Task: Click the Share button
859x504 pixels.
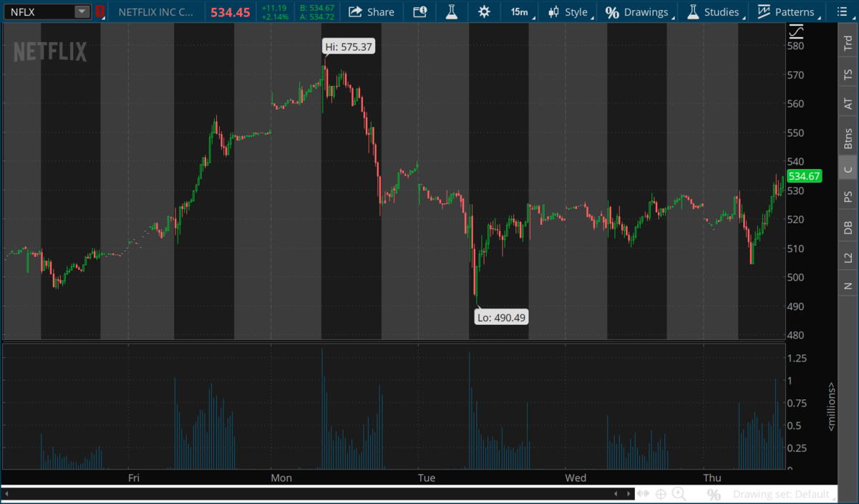Action: (x=371, y=11)
